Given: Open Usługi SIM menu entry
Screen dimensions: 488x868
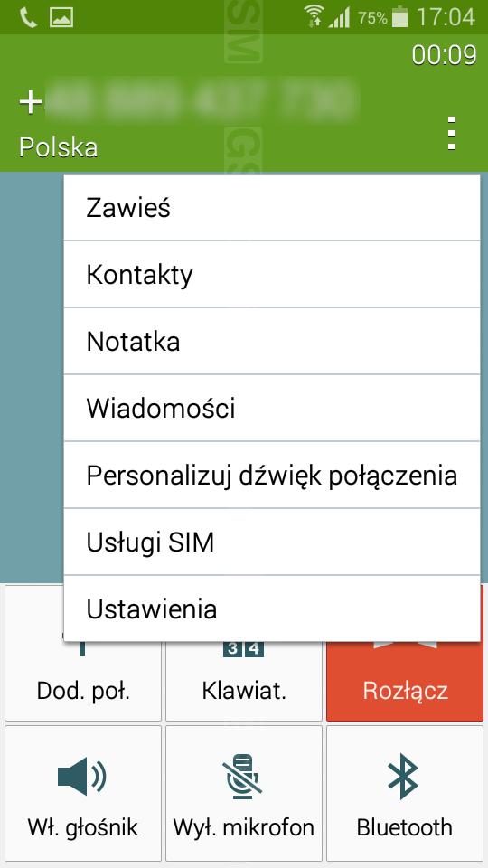Looking at the screenshot, I should tap(272, 542).
